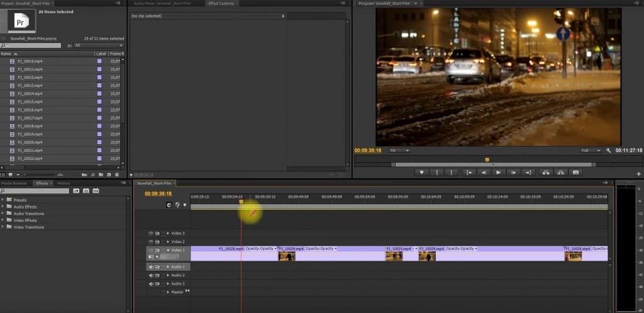Switch to the History tab
The width and height of the screenshot is (644, 313).
pyautogui.click(x=64, y=183)
